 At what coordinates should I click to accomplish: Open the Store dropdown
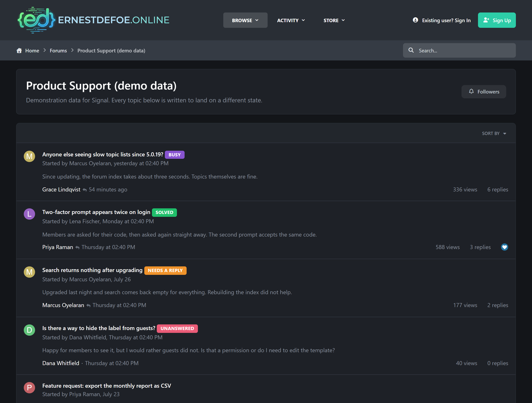[x=334, y=20]
